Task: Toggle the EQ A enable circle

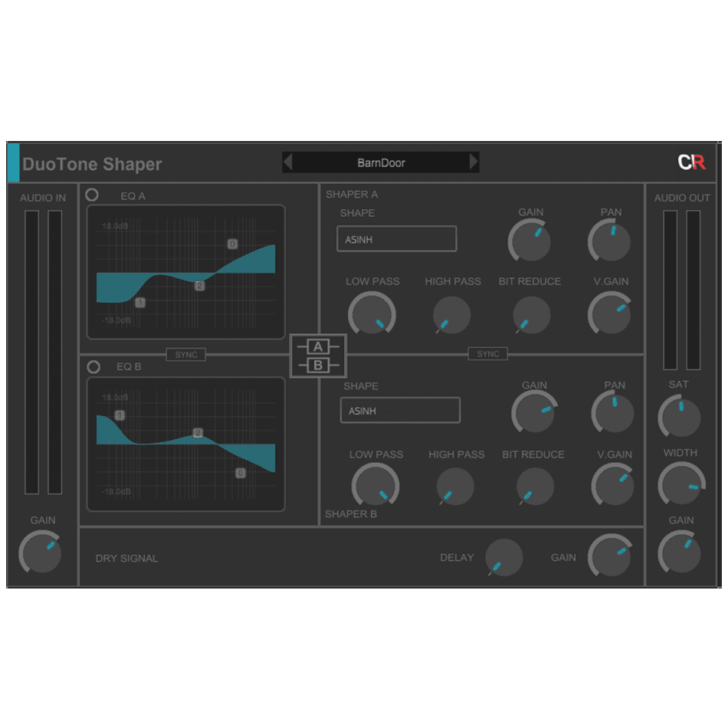Action: tap(92, 195)
